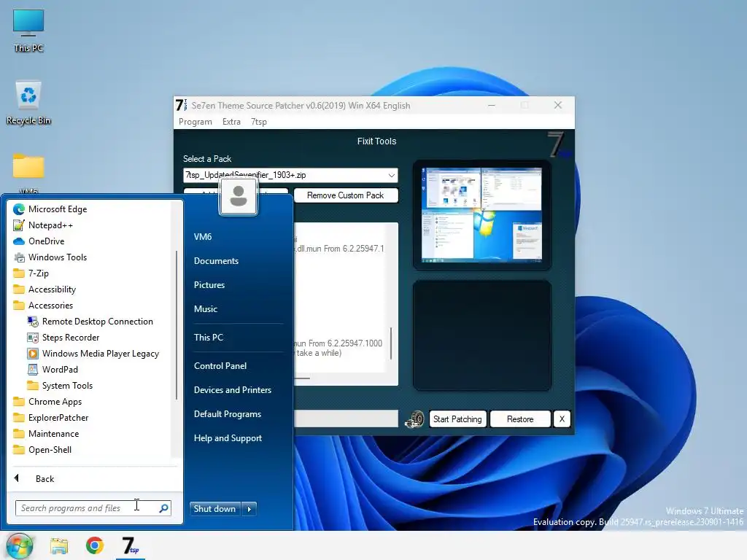Screen dimensions: 747x560
Task: Collapse the Accessories folder
Action: (x=50, y=306)
